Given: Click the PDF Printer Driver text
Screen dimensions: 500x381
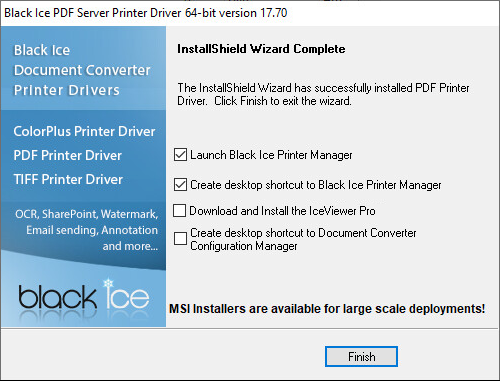Looking at the screenshot, I should [68, 155].
